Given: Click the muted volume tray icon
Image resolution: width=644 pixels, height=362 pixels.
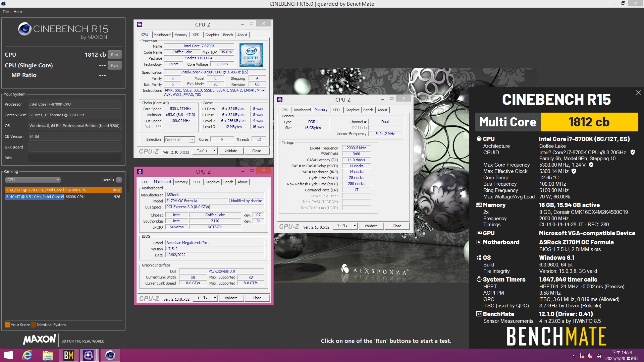Looking at the screenshot, I should click(x=590, y=356).
